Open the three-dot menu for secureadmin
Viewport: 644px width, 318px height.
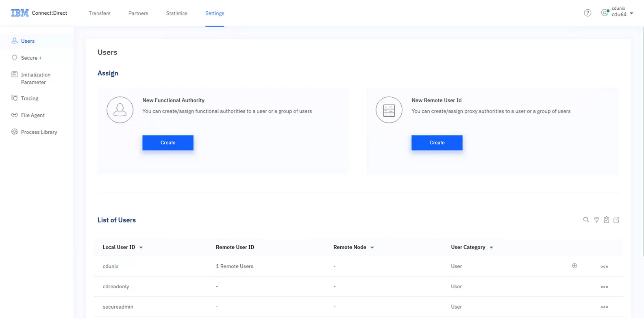point(604,307)
